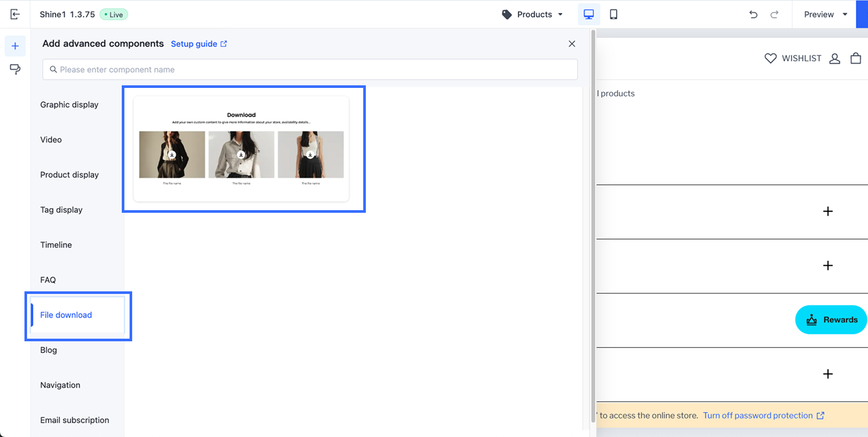Open the add section plus icon in sidebar
Screen dimensions: 868x437
coord(15,46)
